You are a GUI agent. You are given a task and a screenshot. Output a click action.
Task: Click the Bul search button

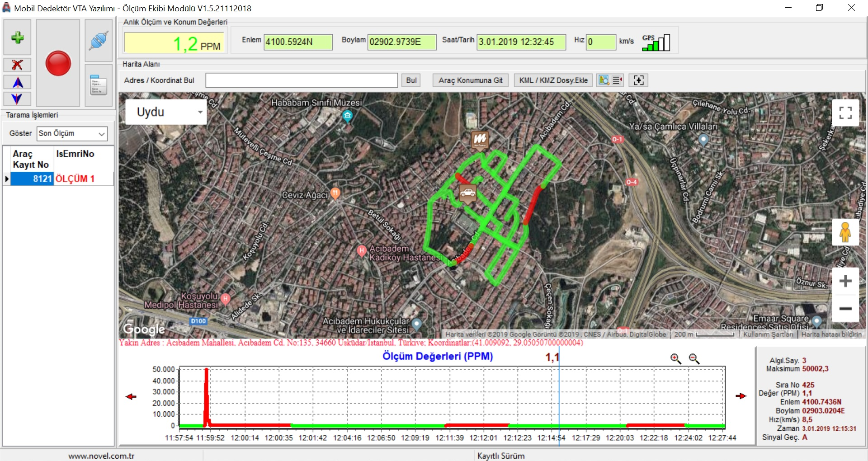411,80
